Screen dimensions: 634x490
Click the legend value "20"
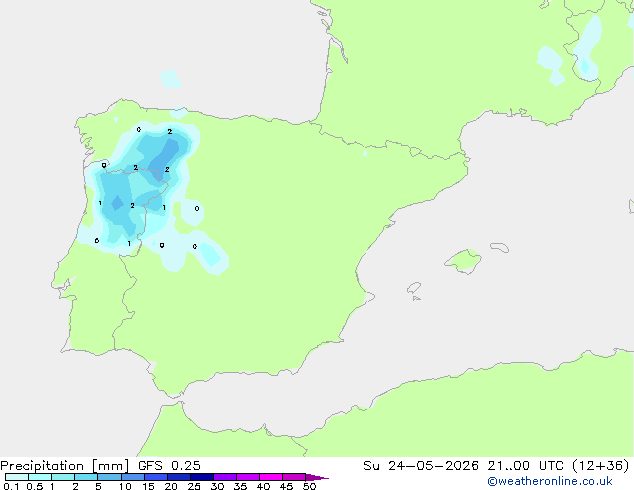171,486
